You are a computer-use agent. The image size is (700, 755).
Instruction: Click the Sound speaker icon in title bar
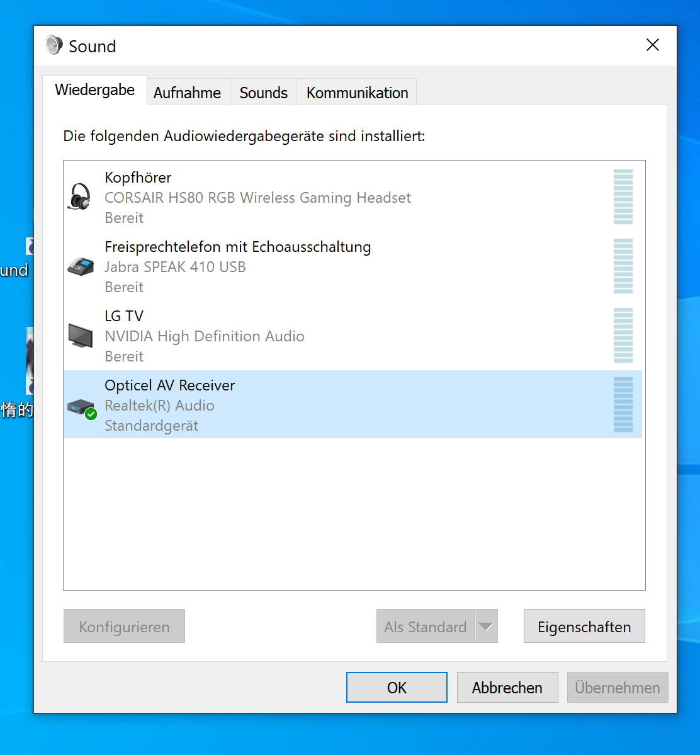point(54,45)
